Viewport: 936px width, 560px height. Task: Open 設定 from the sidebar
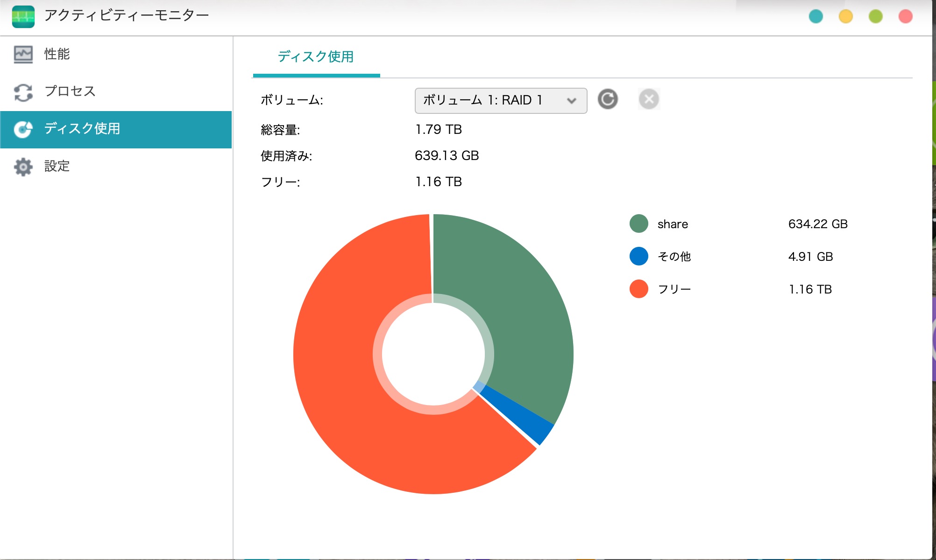[57, 166]
